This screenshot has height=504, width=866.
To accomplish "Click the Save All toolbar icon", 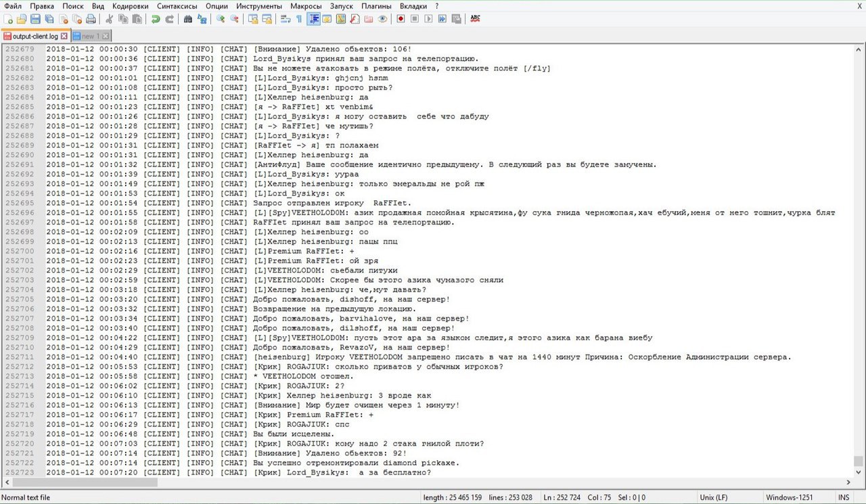I will point(49,19).
